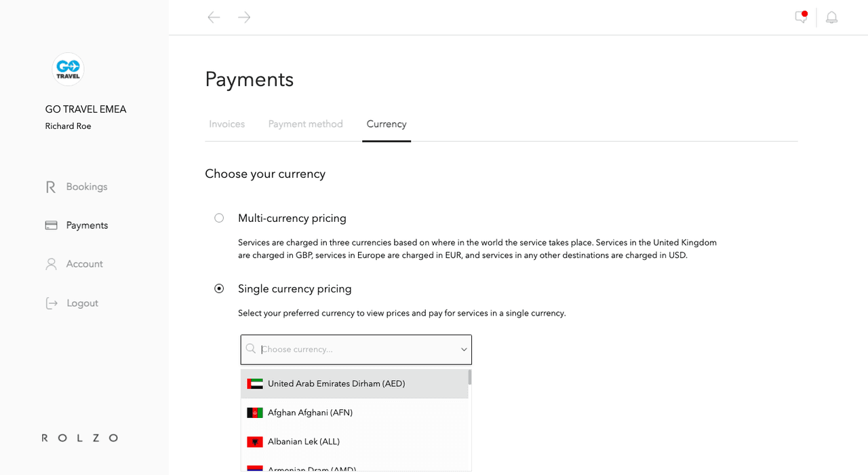Click the Go Travel company logo
This screenshot has width=868, height=475.
tap(68, 69)
